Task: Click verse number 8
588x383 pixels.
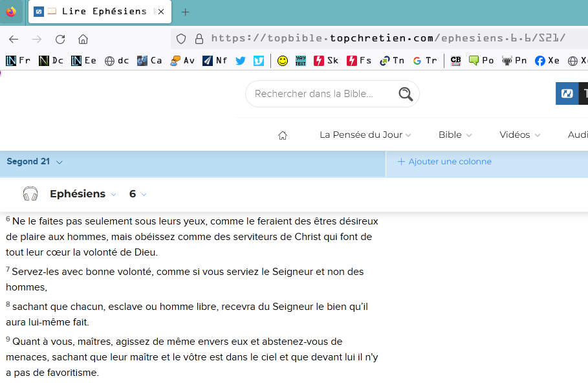Action: pyautogui.click(x=8, y=304)
